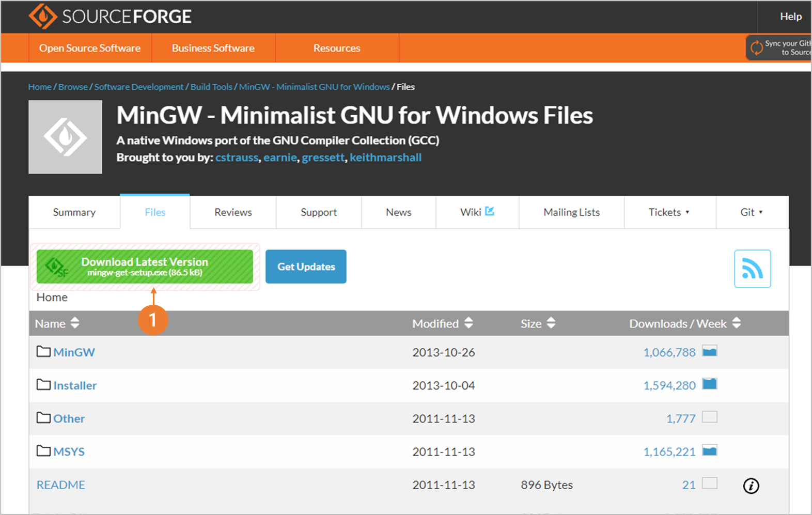Open the cstrauss contributor profile

237,158
